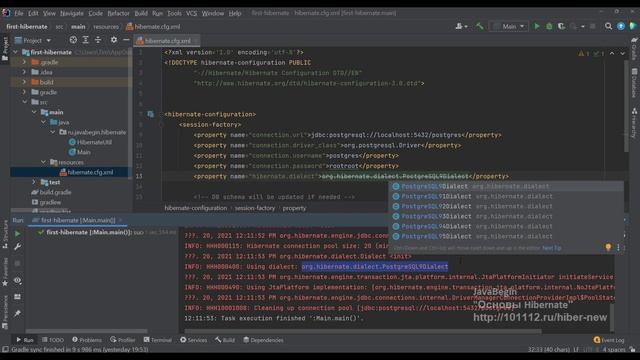Expand the test folder
The image size is (640, 360).
pyautogui.click(x=34, y=182)
